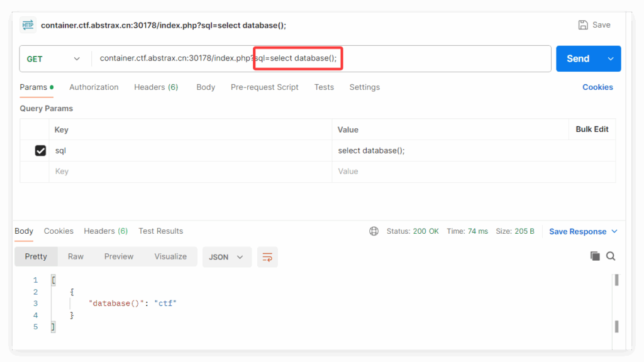Open the GET method dropdown
Image resolution: width=644 pixels, height=362 pixels.
54,58
